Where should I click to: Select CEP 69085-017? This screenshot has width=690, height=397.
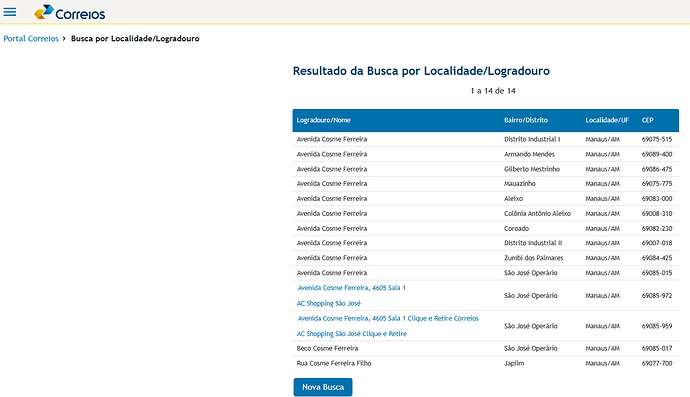click(657, 348)
